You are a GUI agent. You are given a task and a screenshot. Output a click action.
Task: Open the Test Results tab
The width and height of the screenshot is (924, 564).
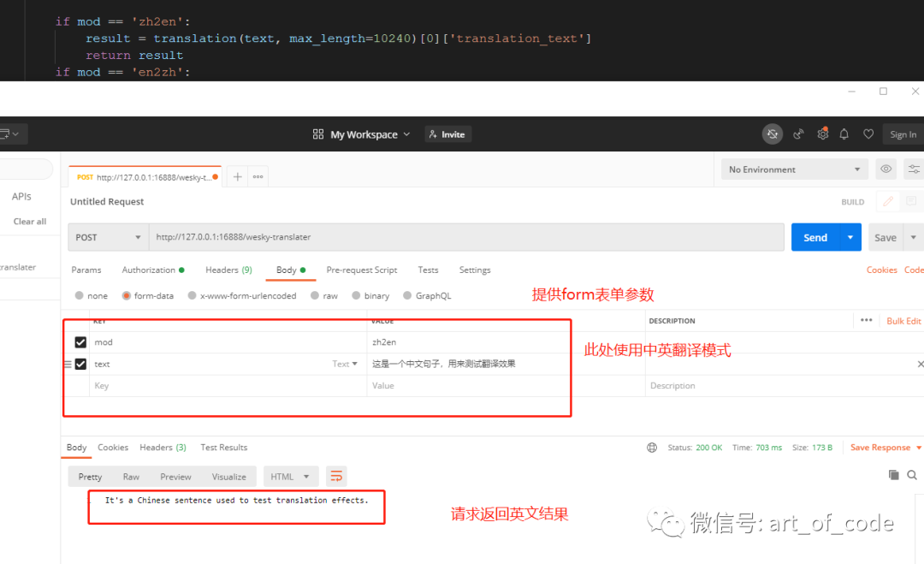click(224, 448)
